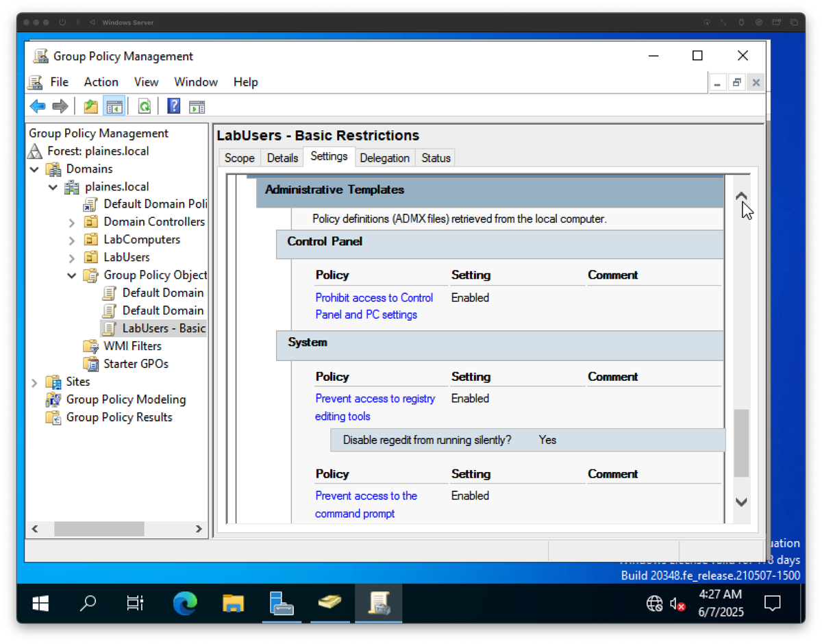Open File Explorer from taskbar
This screenshot has width=822, height=644.
click(x=233, y=604)
